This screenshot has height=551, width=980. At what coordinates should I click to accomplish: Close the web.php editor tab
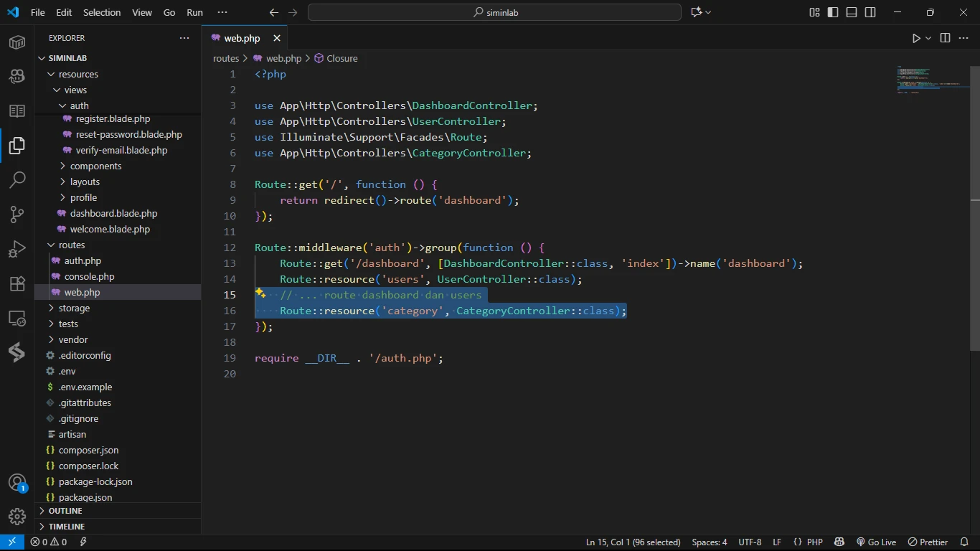(276, 38)
